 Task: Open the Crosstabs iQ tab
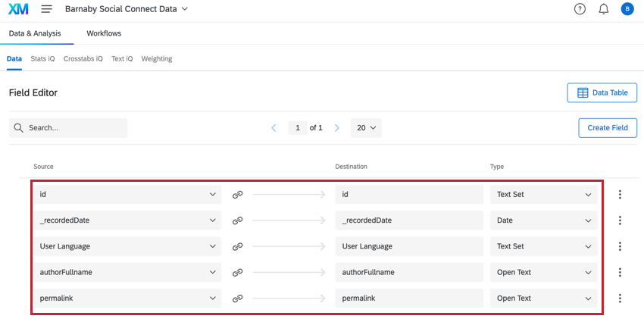click(x=83, y=59)
